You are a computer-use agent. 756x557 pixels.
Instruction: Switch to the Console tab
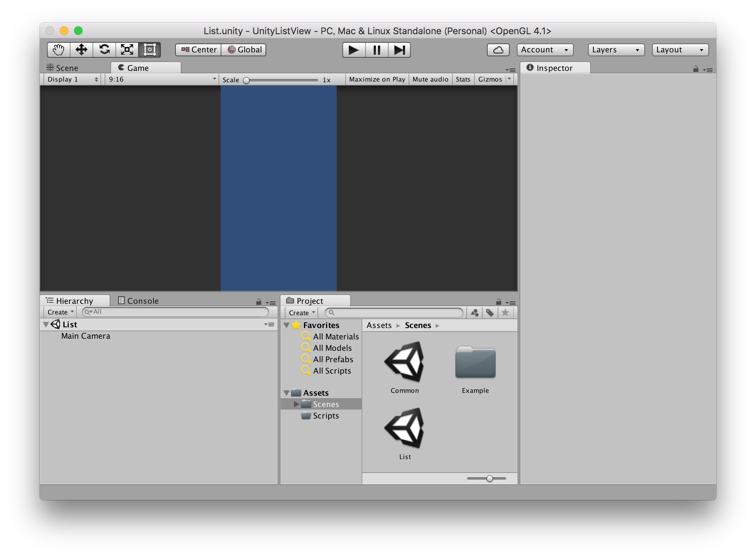(x=138, y=301)
